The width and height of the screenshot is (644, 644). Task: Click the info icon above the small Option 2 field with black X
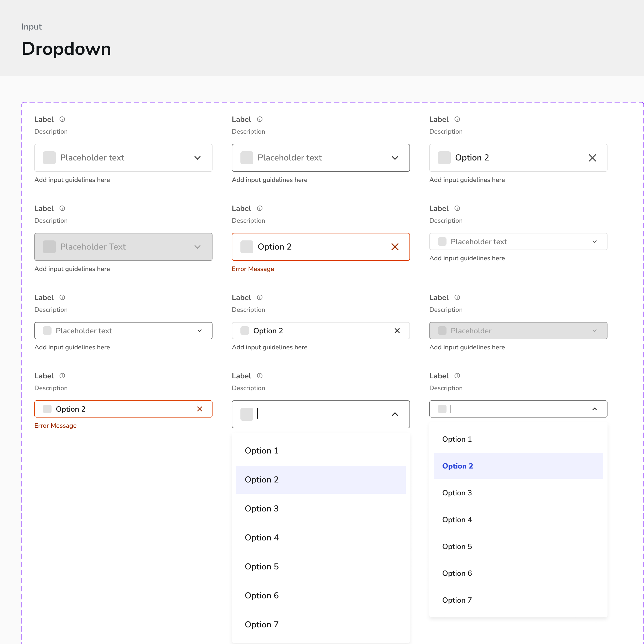click(x=260, y=297)
